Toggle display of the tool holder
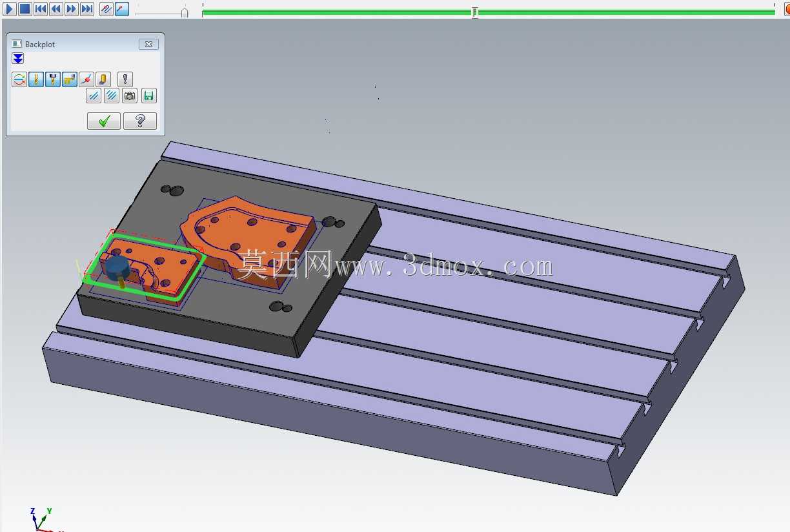The height and width of the screenshot is (532, 790). 53,79
